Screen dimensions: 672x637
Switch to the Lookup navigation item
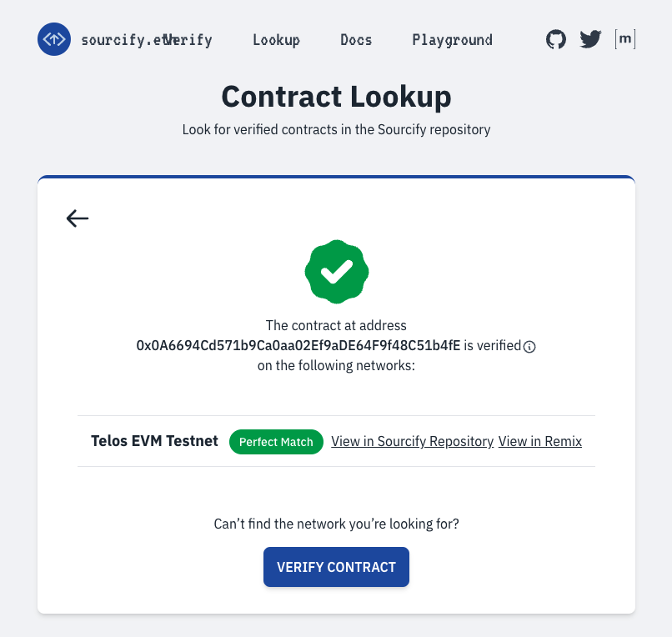coord(276,40)
